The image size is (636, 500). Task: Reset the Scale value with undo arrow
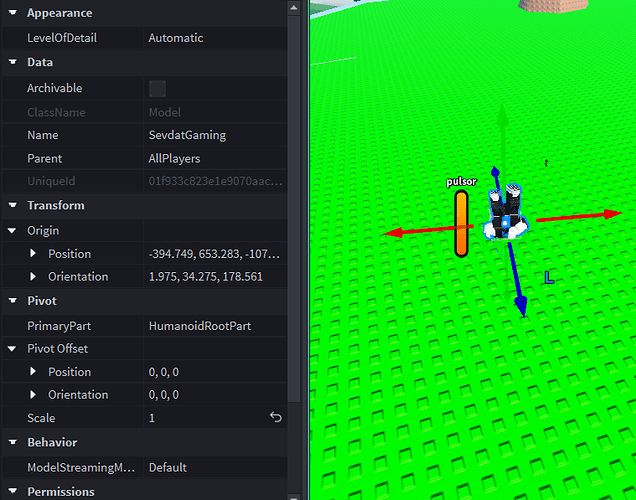coord(276,417)
